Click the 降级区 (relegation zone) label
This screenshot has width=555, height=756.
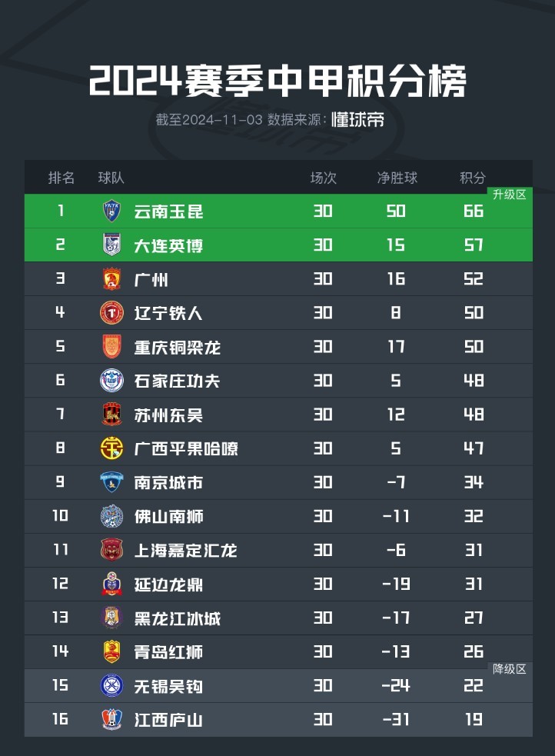coord(510,669)
